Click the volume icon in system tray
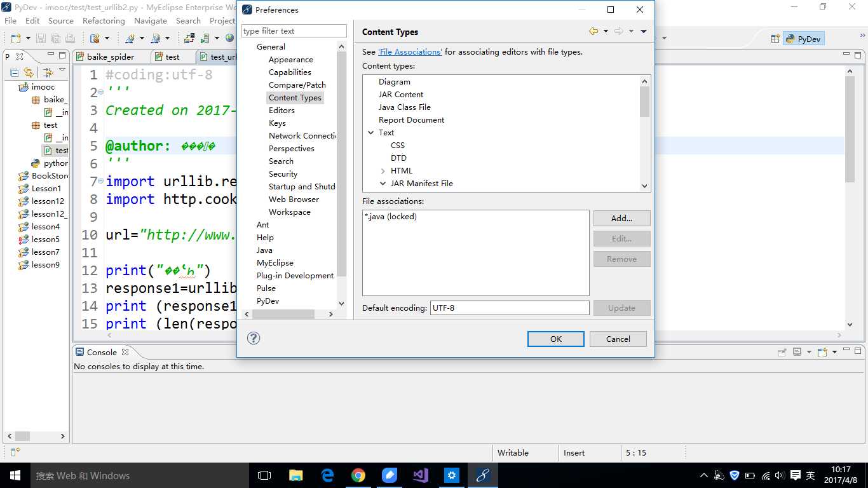Image resolution: width=868 pixels, height=488 pixels. 780,475
